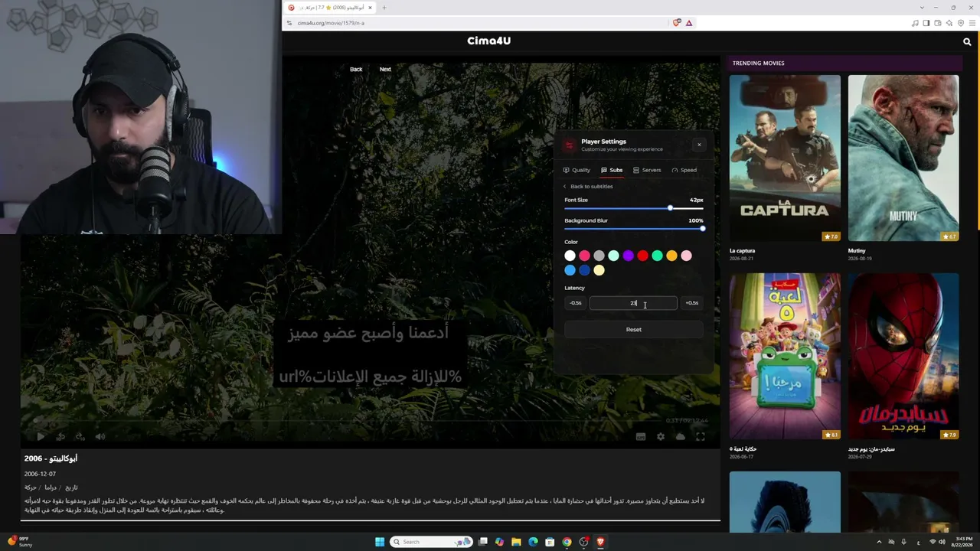Screen dimensions: 980x551
Task: Pick the white subtitle color
Action: click(x=570, y=256)
